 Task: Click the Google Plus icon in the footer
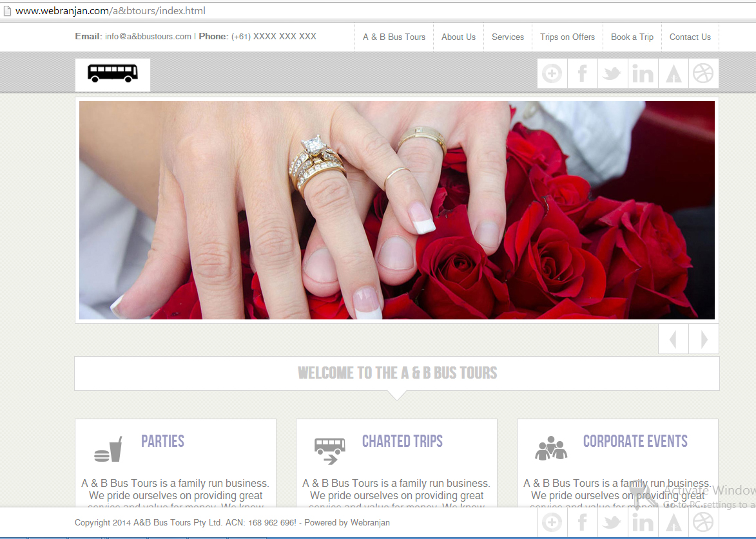[x=552, y=522]
